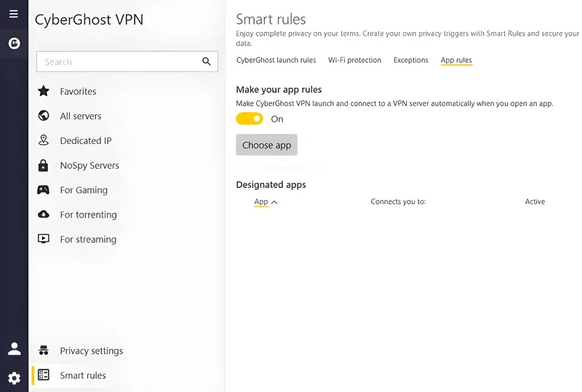Open the hamburger menu icon

tap(14, 14)
